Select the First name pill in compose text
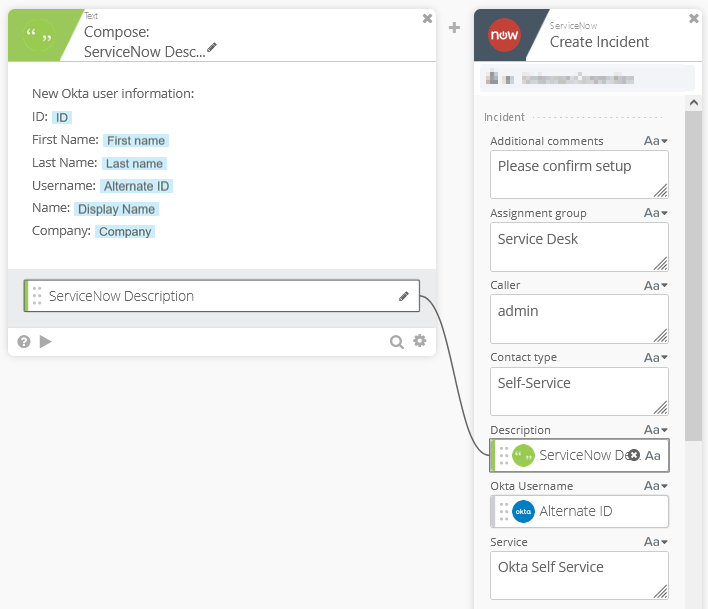This screenshot has width=708, height=609. pyautogui.click(x=136, y=140)
